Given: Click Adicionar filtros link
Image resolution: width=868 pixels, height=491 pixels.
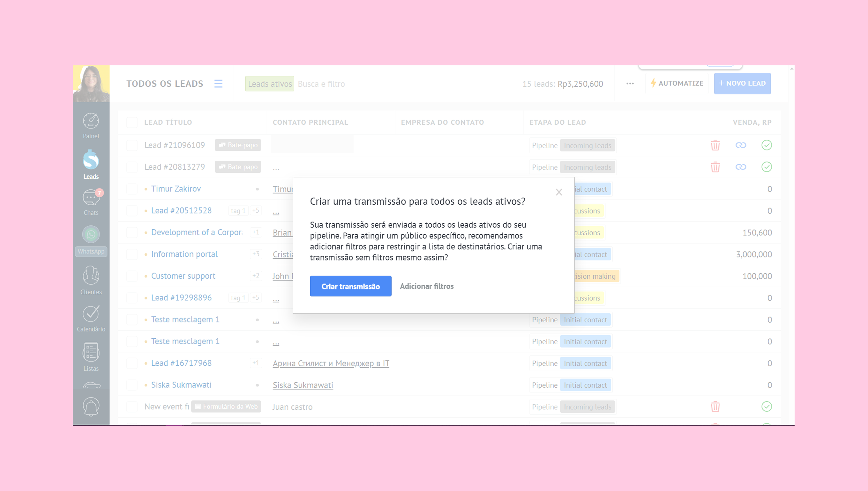Looking at the screenshot, I should point(427,286).
